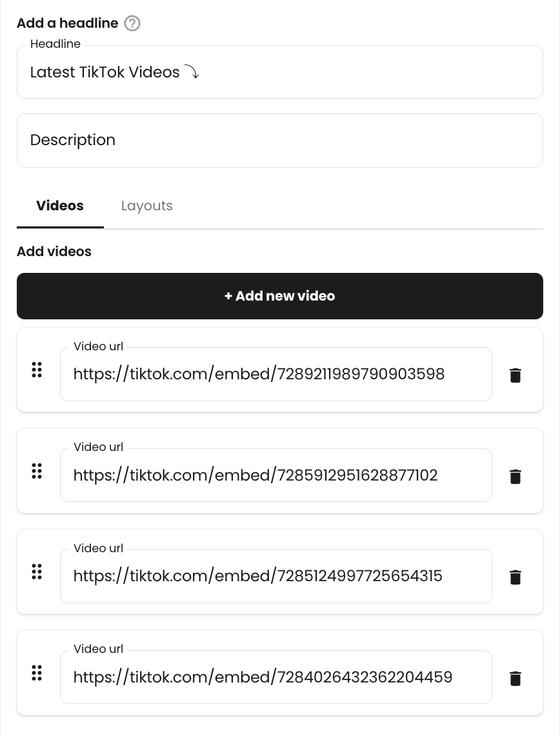Grab the drag handle of the first video
This screenshot has height=738, width=560.
tap(37, 370)
